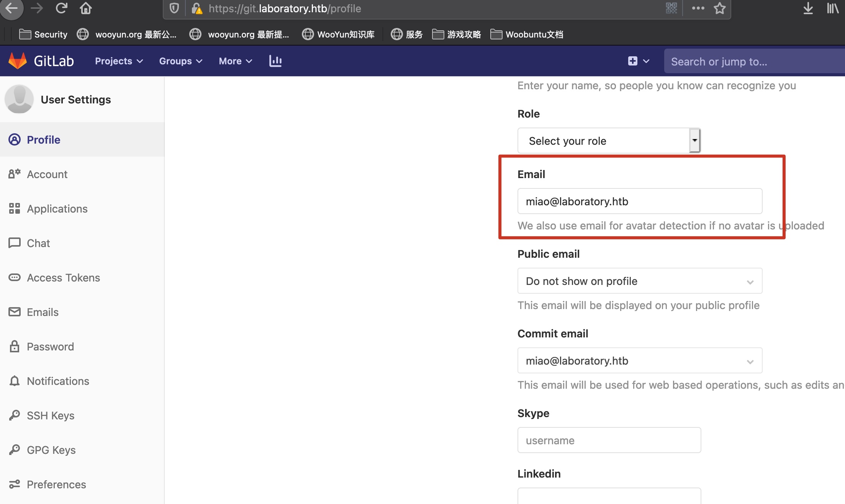Open the Notifications settings
This screenshot has width=845, height=504.
57,381
